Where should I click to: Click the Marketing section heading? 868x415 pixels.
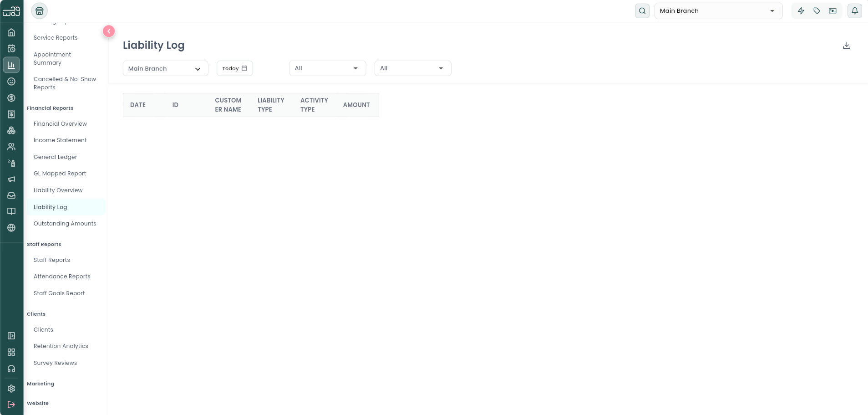tap(40, 384)
